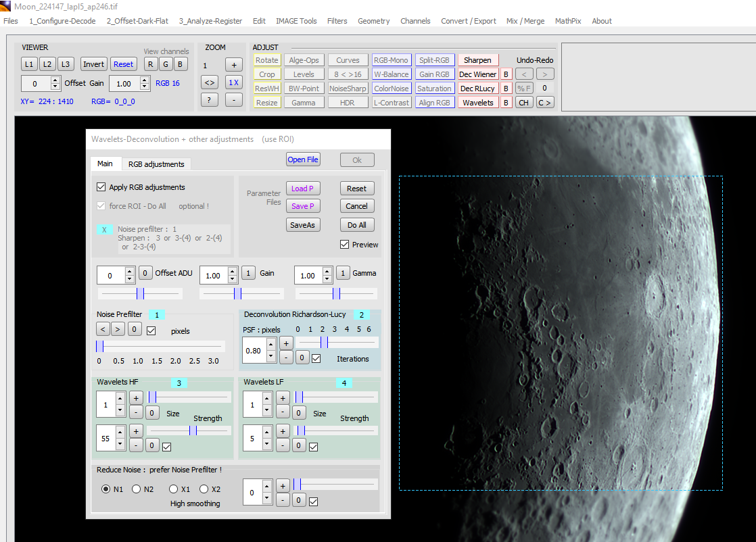Click the viewer Gain input field

coord(124,84)
